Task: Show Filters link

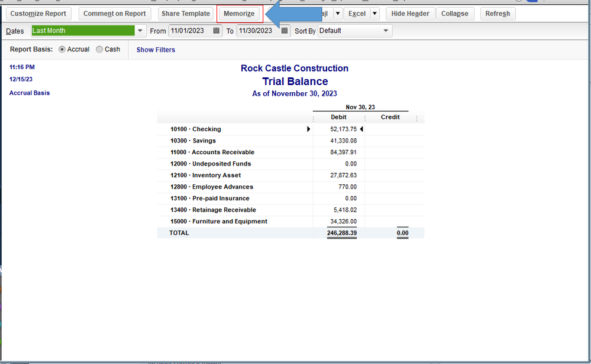Action: click(156, 50)
